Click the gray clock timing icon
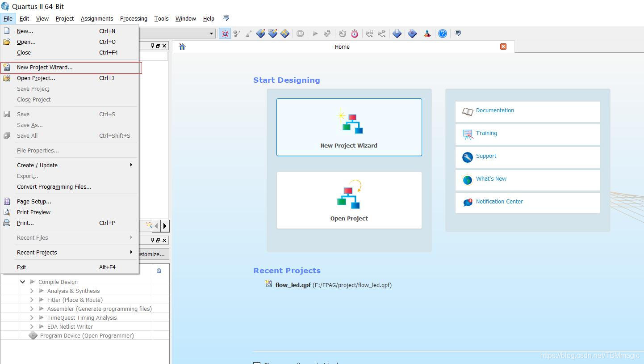This screenshot has height=364, width=644. (342, 34)
